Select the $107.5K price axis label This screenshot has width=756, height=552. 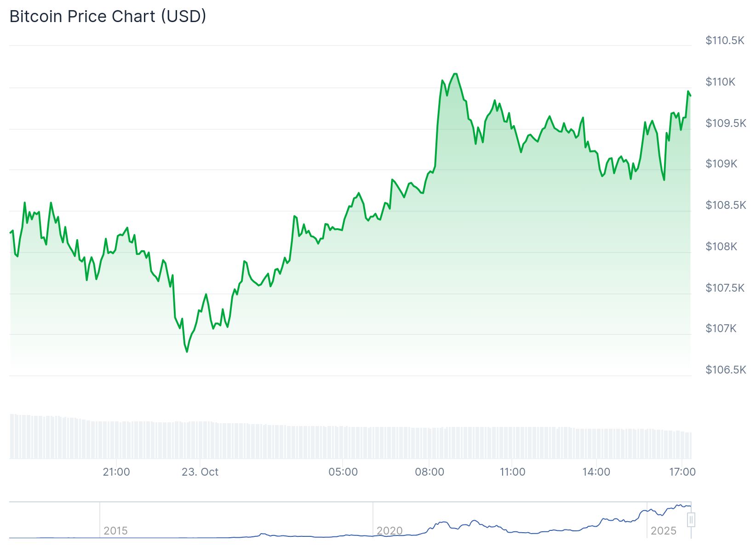point(725,288)
